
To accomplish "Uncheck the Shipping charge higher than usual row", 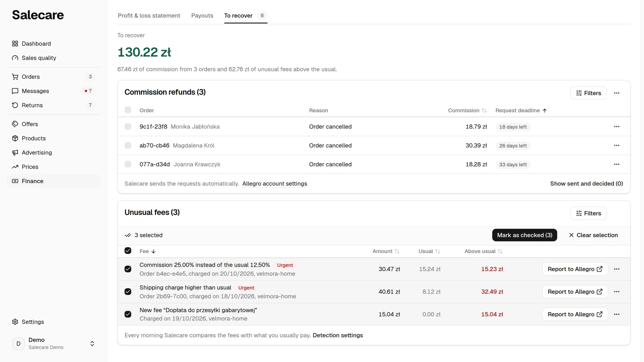I will (128, 292).
